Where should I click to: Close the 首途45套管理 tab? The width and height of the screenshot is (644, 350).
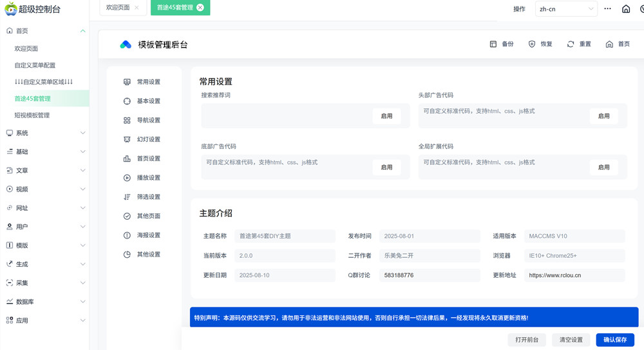[200, 8]
